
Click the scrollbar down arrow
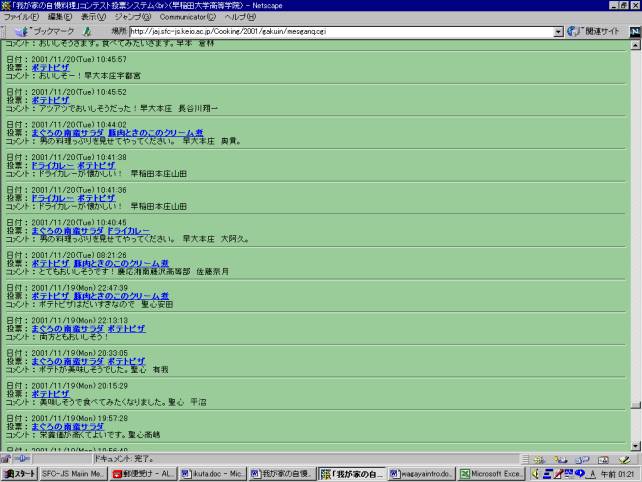point(635,446)
